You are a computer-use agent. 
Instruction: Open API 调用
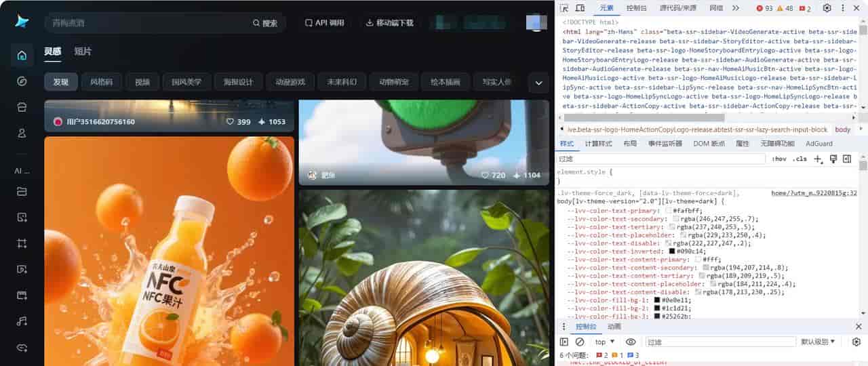point(325,22)
